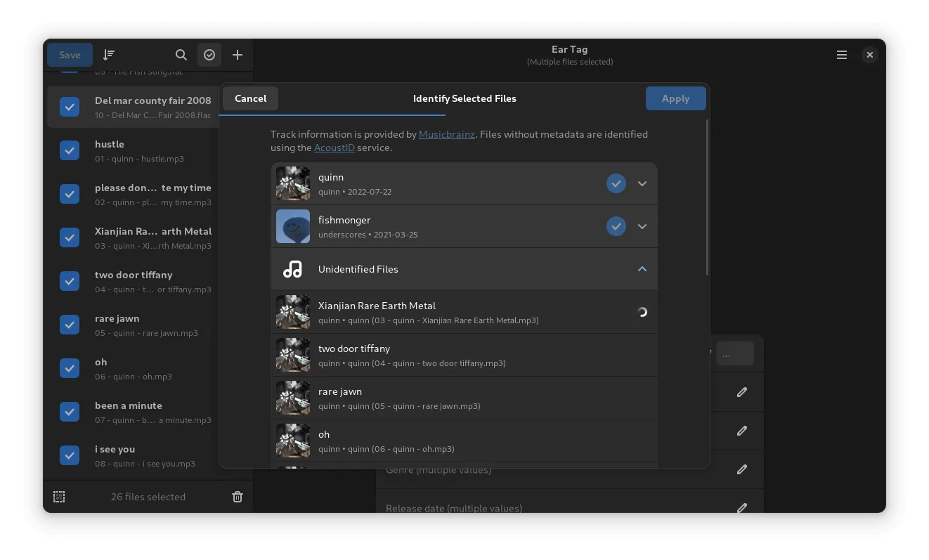Image resolution: width=929 pixels, height=560 pixels.
Task: Toggle checkbox for i see you
Action: (x=70, y=455)
